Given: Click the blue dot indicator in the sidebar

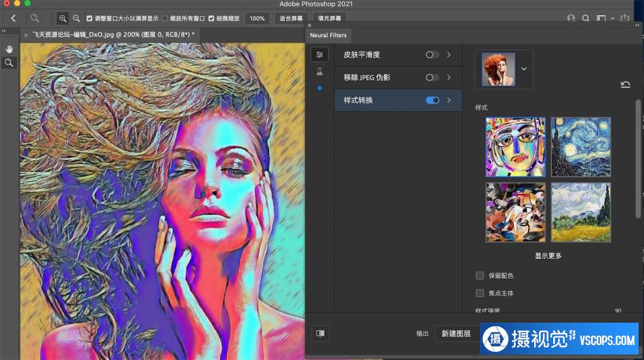Looking at the screenshot, I should (x=319, y=88).
